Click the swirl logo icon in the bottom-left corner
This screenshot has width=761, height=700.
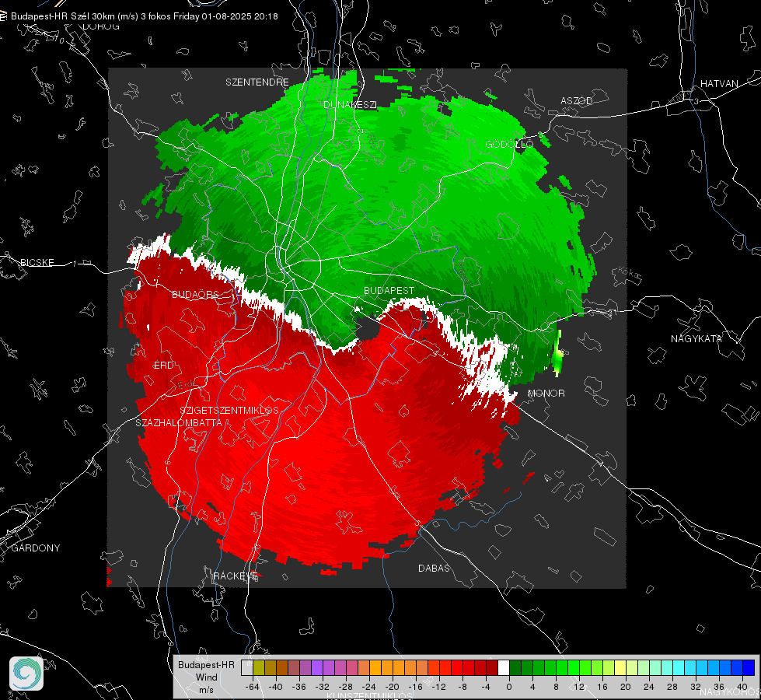[x=26, y=674]
